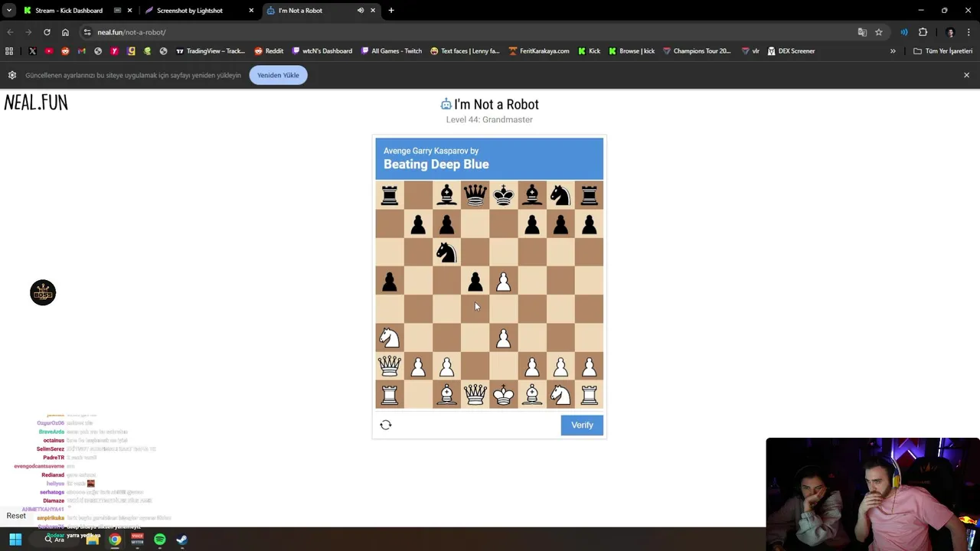Select the black king on the board
The height and width of the screenshot is (551, 980).
[504, 196]
